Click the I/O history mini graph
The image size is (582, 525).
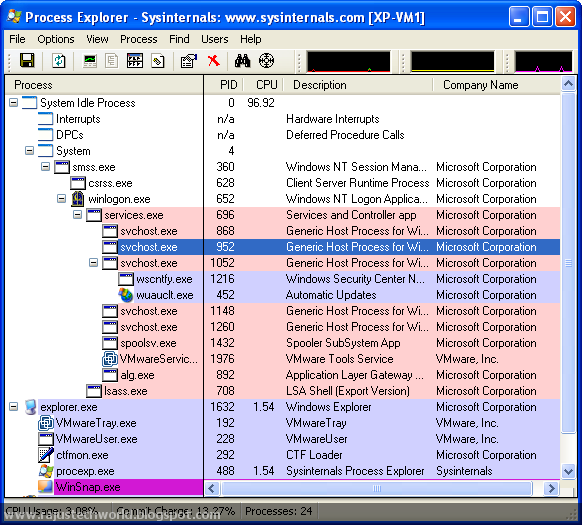[x=543, y=62]
